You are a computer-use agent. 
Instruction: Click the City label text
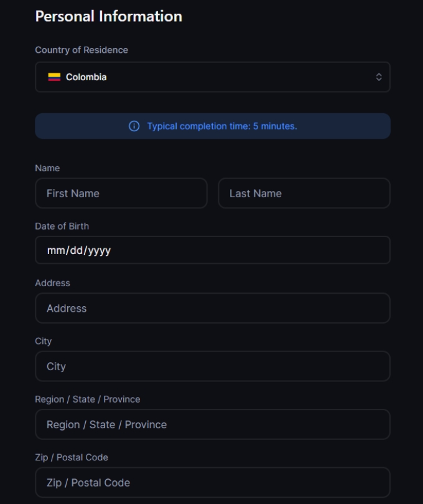point(43,341)
